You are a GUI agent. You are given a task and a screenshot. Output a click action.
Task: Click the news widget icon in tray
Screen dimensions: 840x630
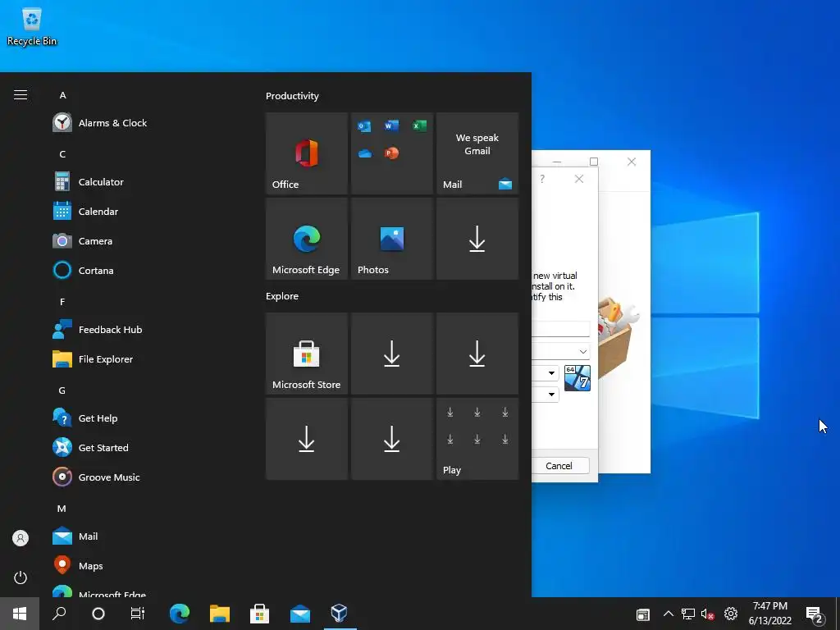[643, 614]
